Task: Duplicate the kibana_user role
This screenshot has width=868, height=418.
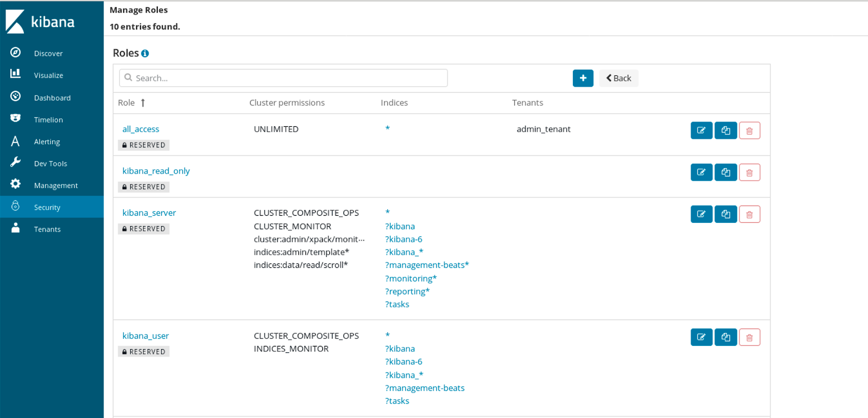Action: (x=726, y=337)
